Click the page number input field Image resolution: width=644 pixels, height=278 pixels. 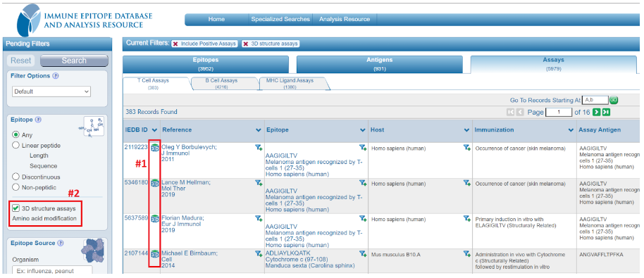click(x=559, y=112)
